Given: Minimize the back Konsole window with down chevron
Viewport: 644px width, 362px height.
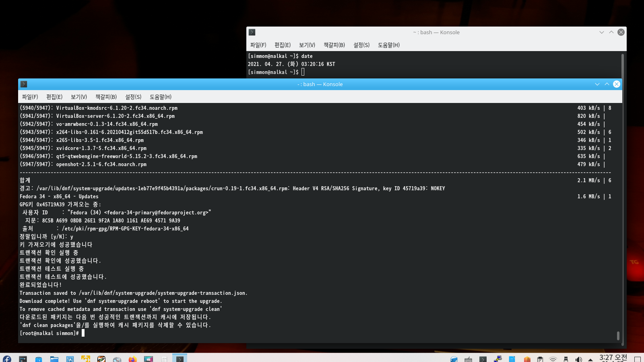Looking at the screenshot, I should pyautogui.click(x=602, y=32).
